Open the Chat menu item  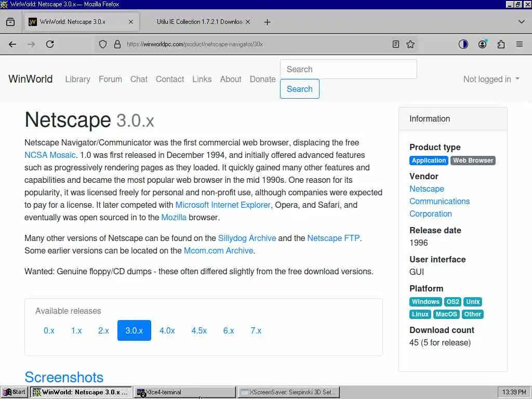click(139, 79)
